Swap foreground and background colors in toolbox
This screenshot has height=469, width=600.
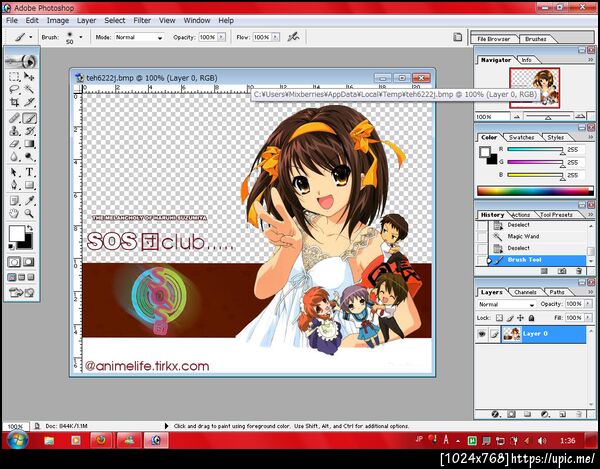point(30,228)
